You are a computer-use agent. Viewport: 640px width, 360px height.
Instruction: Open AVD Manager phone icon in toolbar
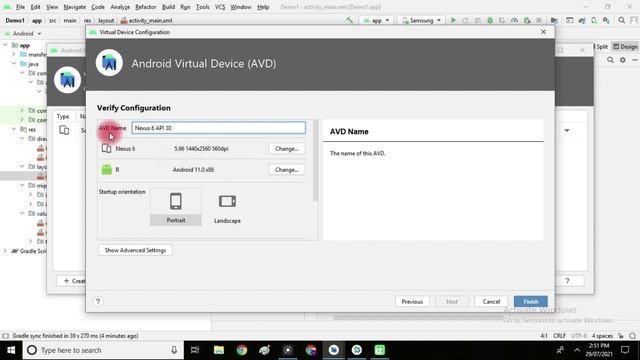pyautogui.click(x=594, y=20)
